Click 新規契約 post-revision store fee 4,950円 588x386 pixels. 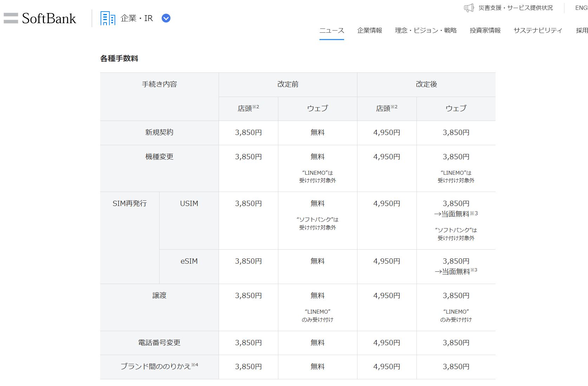click(x=387, y=133)
